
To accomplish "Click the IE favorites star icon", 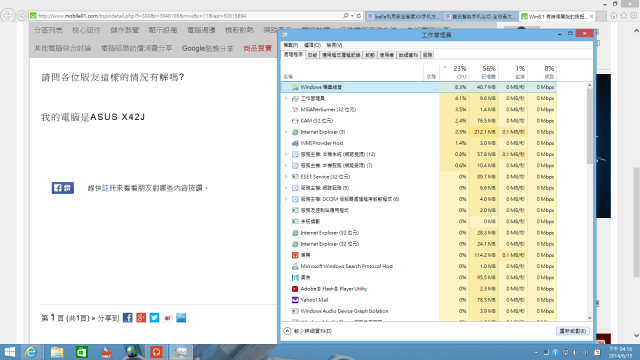I will (623, 16).
